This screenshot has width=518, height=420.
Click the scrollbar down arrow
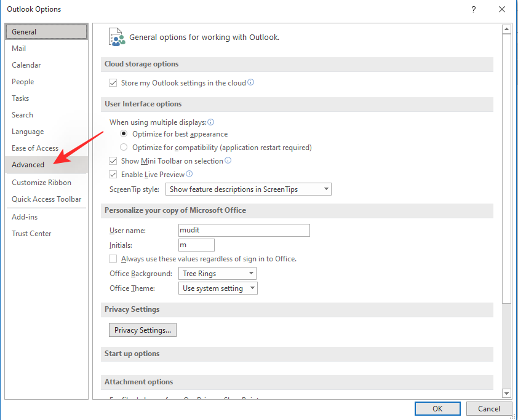coord(506,393)
